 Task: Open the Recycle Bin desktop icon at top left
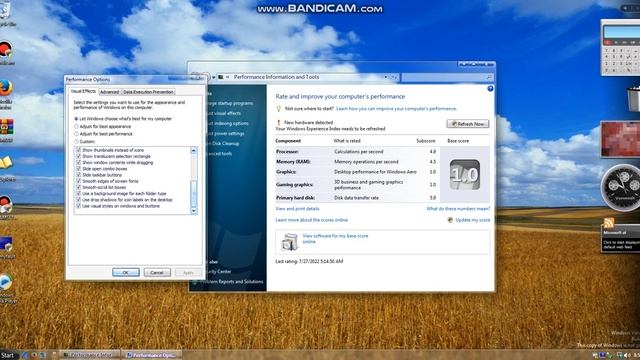click(5, 11)
